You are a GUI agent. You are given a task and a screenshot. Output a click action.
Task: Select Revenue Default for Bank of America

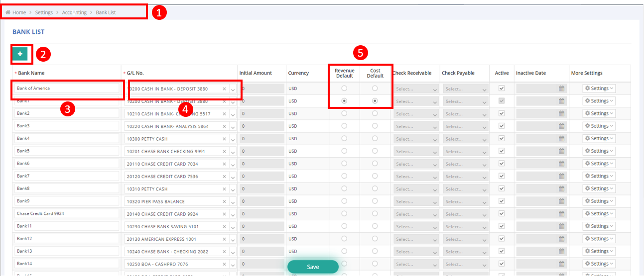344,89
